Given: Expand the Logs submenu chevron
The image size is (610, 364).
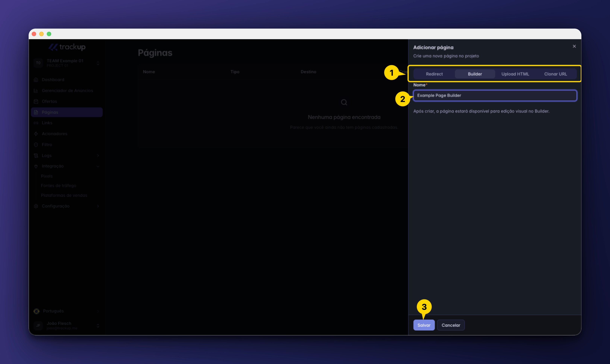Looking at the screenshot, I should coord(98,155).
